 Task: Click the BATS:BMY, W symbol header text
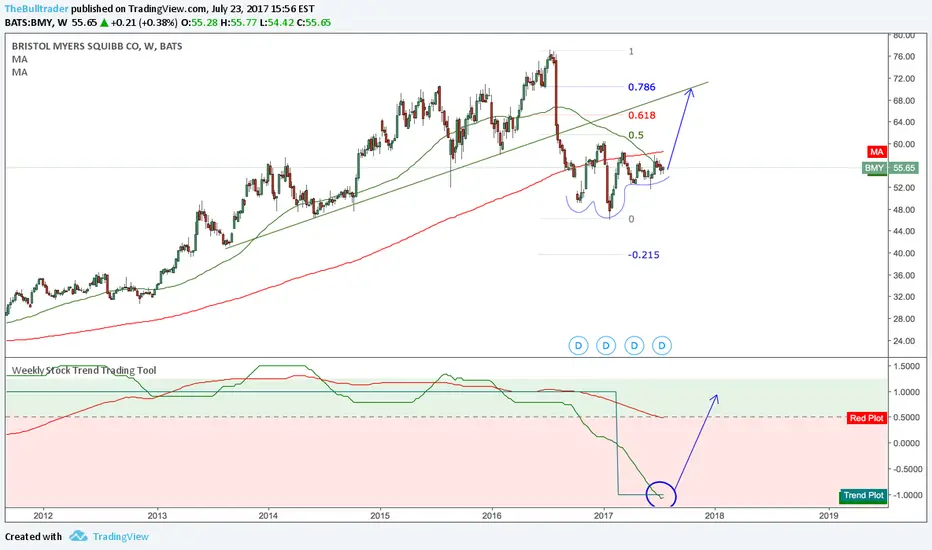pos(36,23)
